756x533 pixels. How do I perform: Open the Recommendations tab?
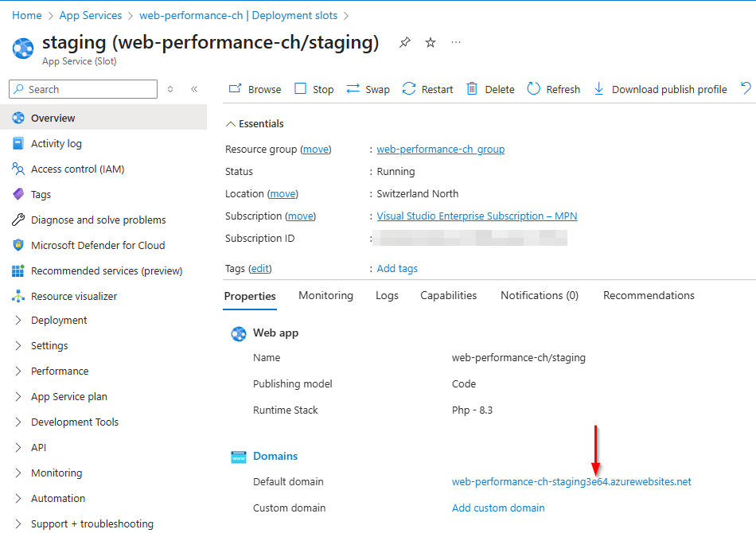pos(649,295)
